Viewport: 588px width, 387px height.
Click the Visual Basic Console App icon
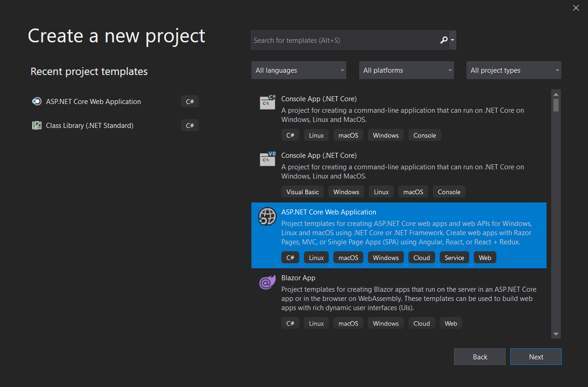[x=267, y=159]
